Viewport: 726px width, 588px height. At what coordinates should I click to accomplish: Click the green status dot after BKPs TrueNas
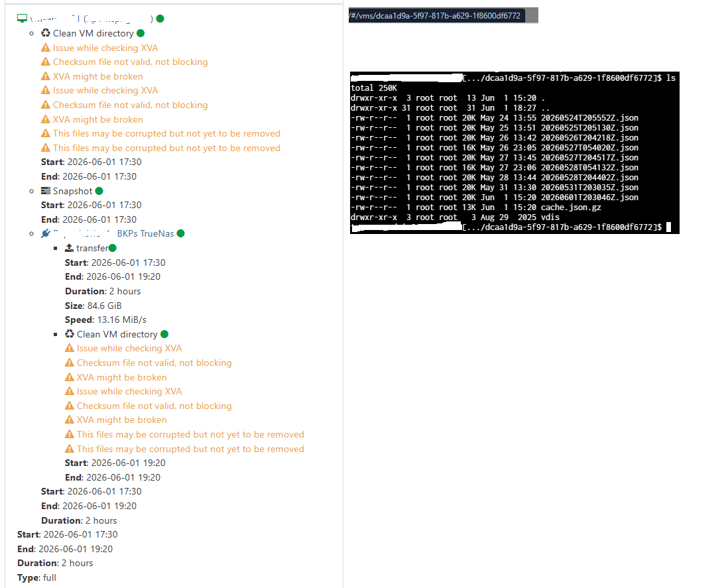pyautogui.click(x=180, y=233)
